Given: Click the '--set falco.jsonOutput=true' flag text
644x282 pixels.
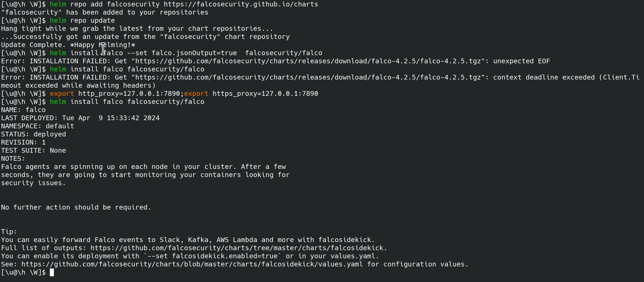Looking at the screenshot, I should (x=182, y=53).
